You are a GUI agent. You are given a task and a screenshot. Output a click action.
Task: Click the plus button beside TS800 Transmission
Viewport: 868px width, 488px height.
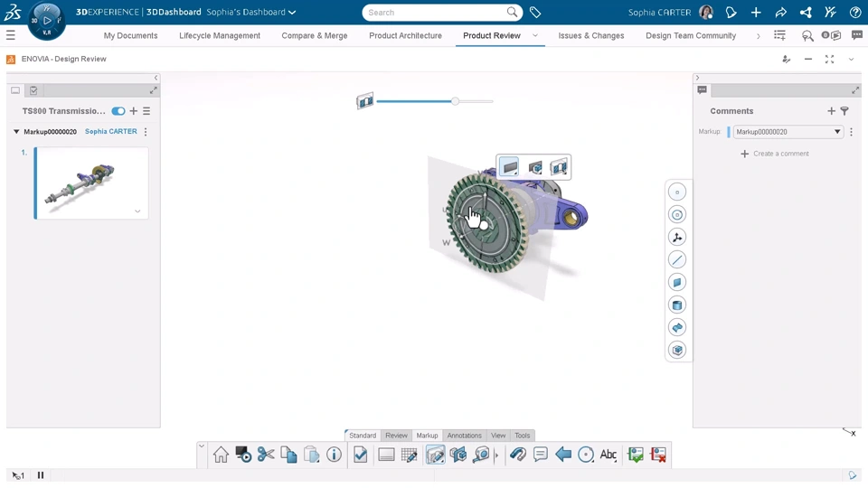click(134, 111)
